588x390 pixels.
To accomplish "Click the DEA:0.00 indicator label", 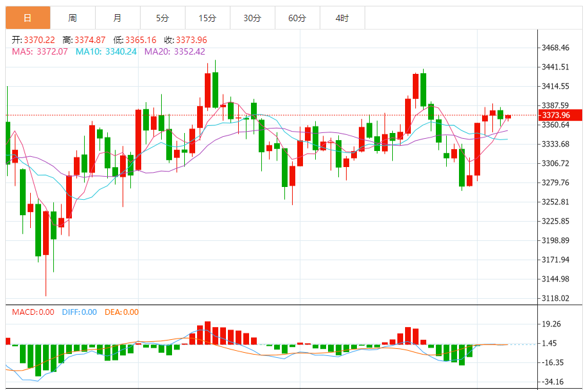I will tap(121, 312).
